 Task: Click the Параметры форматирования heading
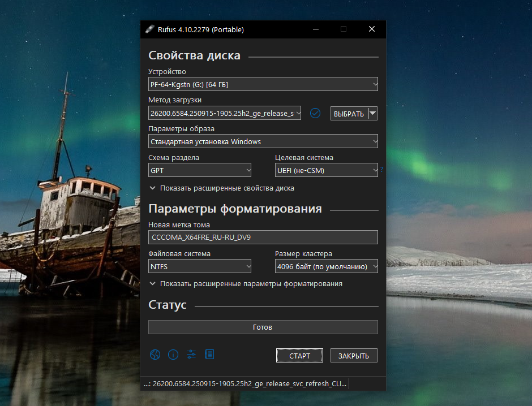[235, 209]
